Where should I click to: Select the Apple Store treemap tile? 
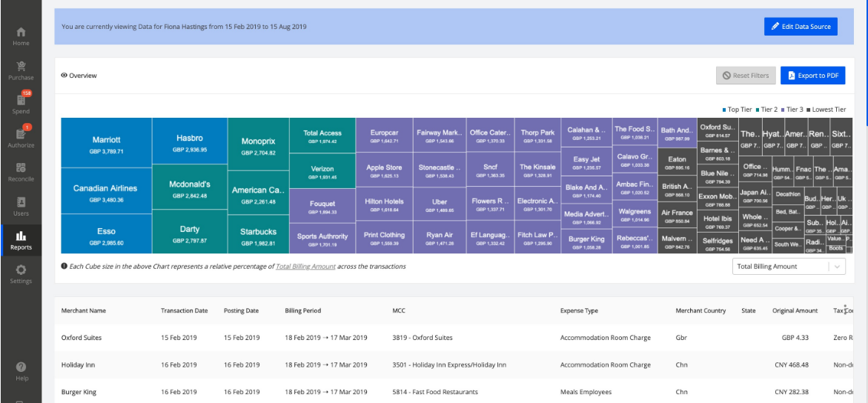(x=384, y=170)
